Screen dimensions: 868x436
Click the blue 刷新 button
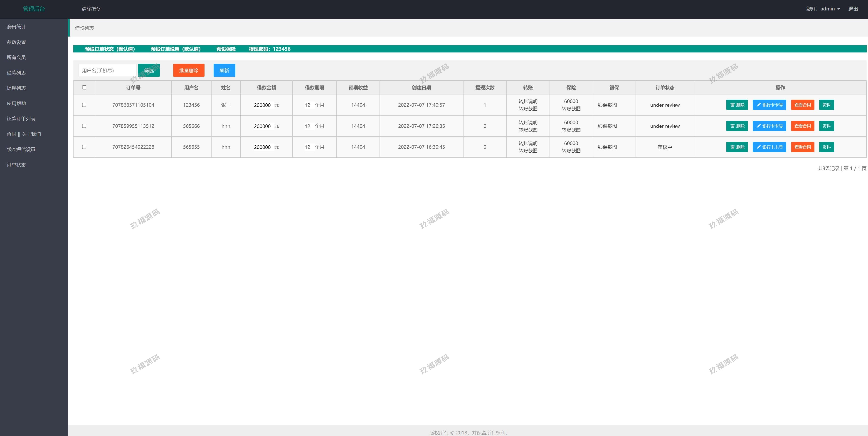point(224,70)
